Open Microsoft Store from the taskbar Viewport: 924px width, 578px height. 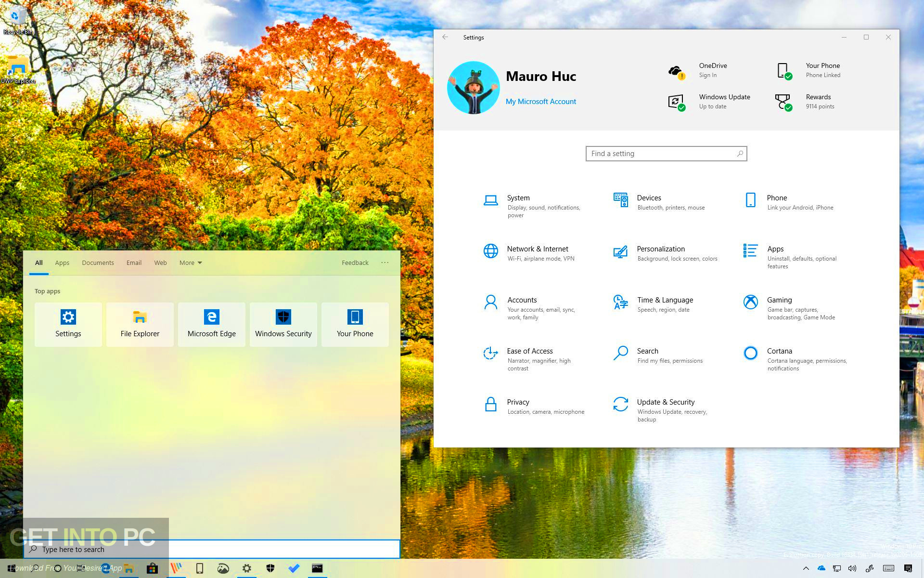coord(152,568)
